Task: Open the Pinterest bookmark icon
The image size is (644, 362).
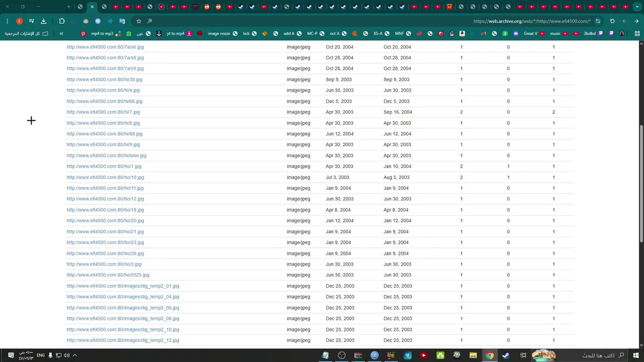Action: 84,34
